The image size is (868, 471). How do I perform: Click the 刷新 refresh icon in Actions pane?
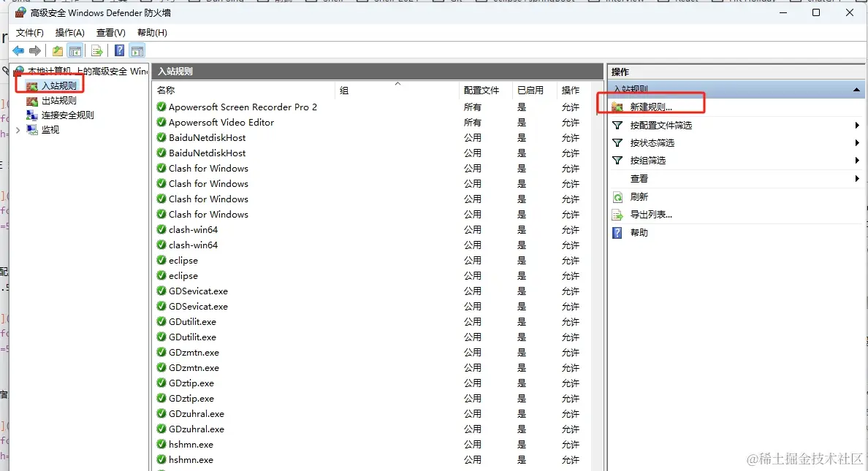point(617,197)
